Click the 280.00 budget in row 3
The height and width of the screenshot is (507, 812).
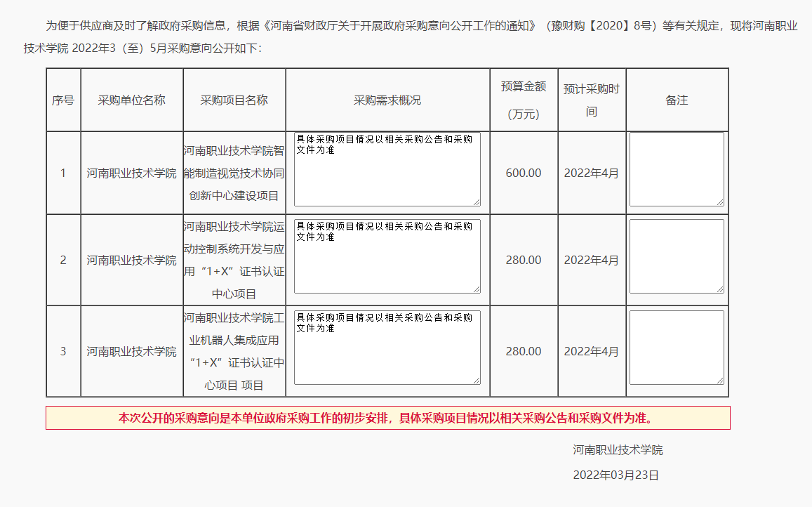point(524,352)
